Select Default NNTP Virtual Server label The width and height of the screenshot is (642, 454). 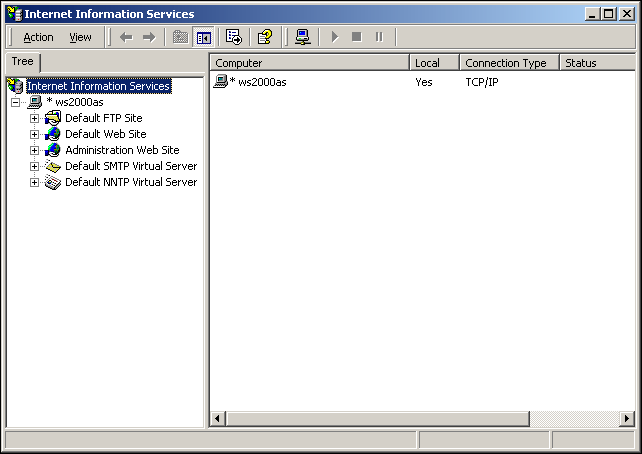pyautogui.click(x=131, y=182)
